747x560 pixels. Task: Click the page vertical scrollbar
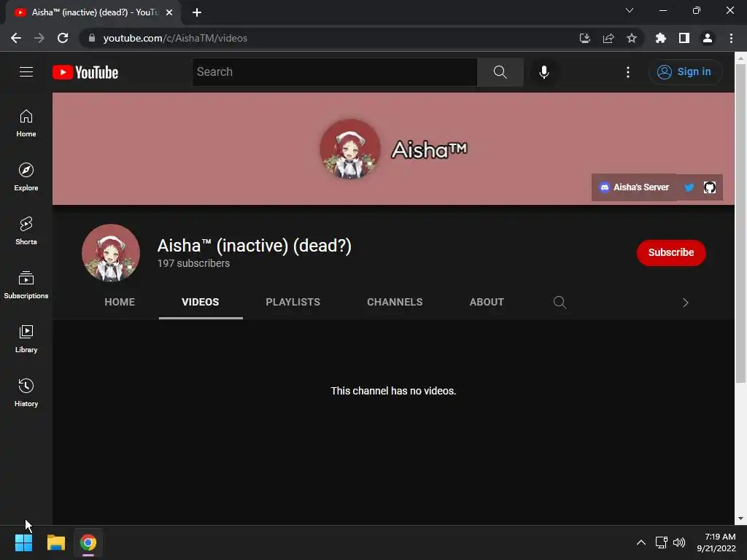tap(740, 222)
